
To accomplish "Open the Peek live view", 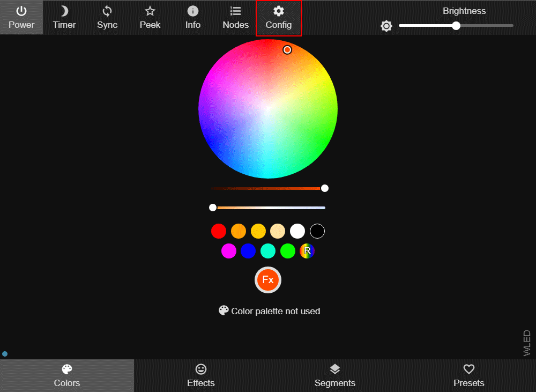I will coord(150,18).
